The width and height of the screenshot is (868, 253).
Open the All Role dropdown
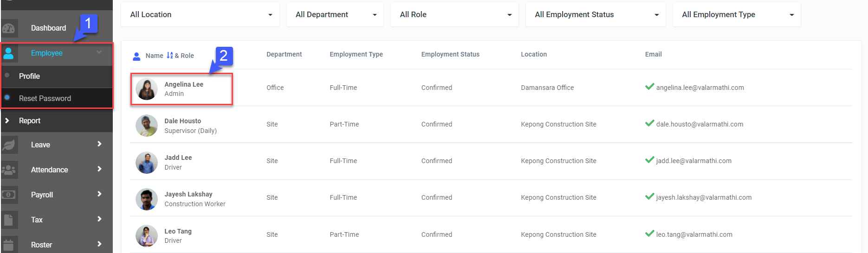(454, 15)
